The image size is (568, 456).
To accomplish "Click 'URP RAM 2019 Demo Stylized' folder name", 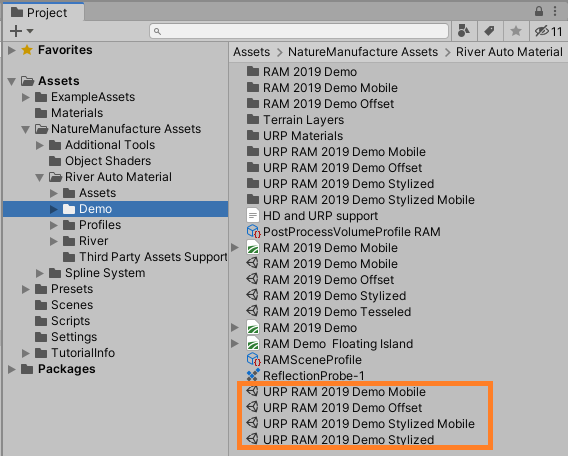I will point(348,184).
